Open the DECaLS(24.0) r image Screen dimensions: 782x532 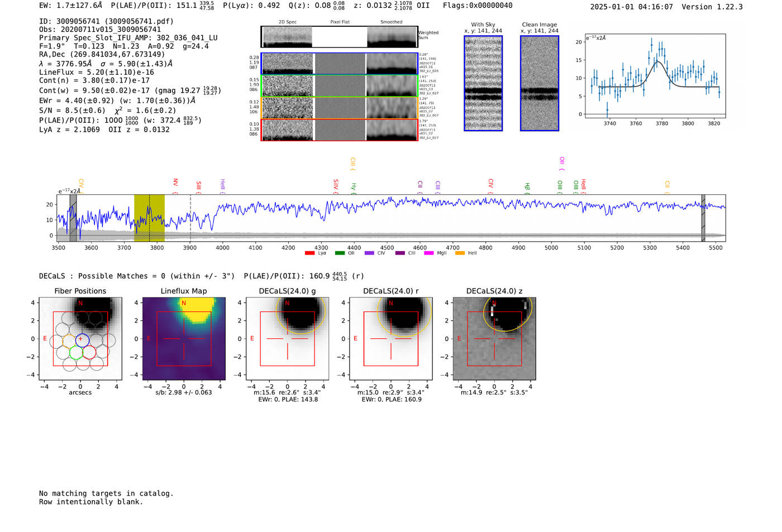391,339
